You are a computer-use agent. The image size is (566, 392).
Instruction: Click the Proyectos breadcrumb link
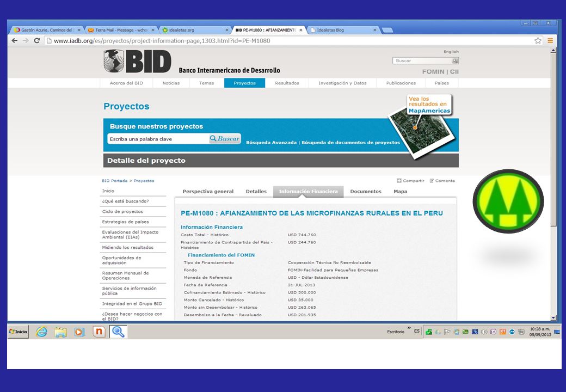pos(144,181)
